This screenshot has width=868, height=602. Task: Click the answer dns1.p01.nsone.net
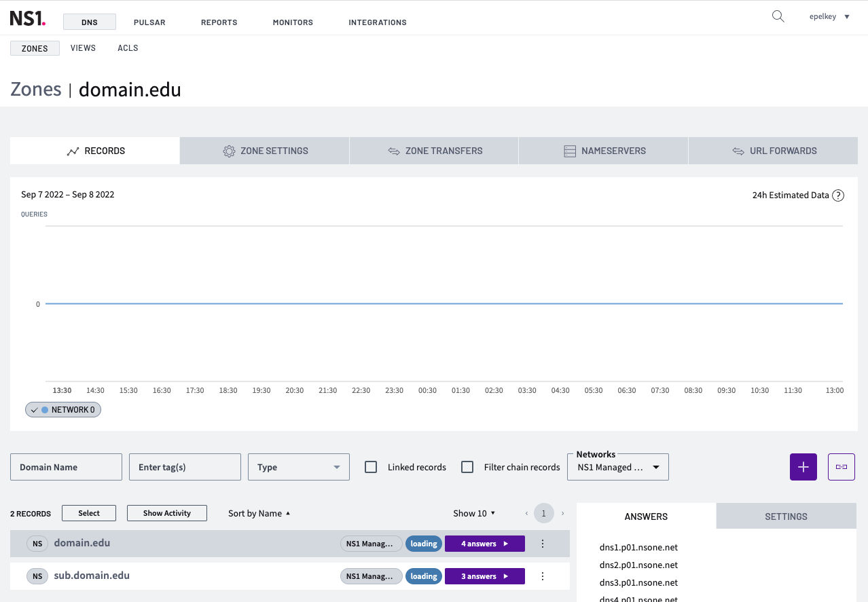pyautogui.click(x=638, y=547)
